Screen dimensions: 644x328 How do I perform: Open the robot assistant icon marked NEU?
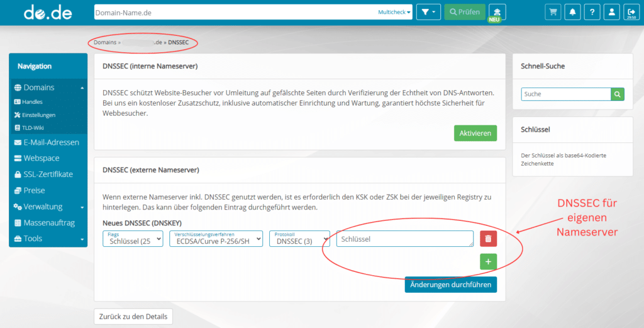point(497,13)
